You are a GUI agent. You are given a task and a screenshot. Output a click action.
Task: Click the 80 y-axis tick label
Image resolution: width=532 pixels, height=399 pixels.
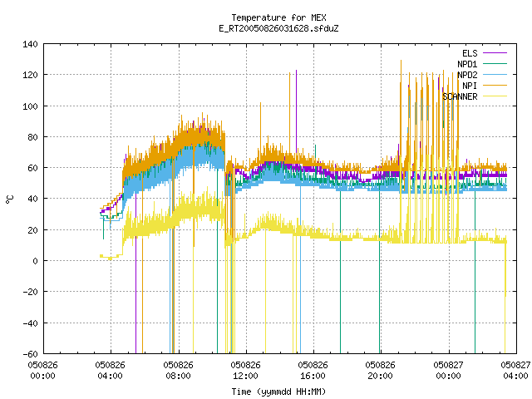[x=33, y=137]
